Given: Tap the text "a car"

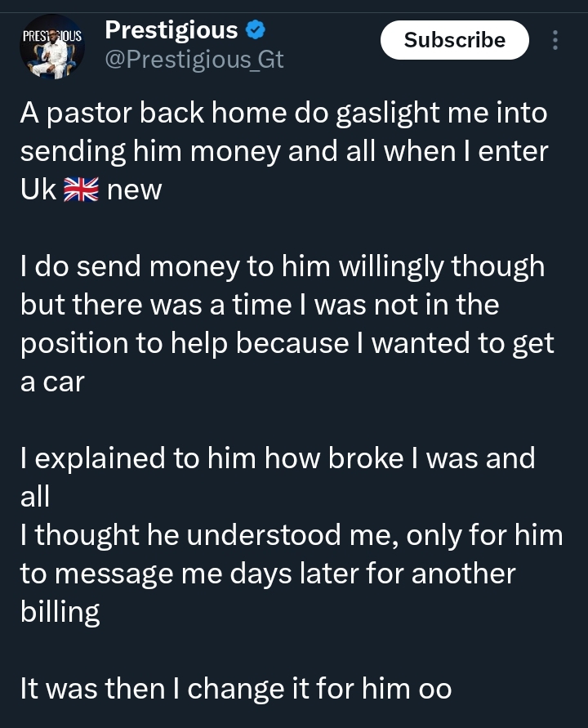Looking at the screenshot, I should click(x=51, y=382).
